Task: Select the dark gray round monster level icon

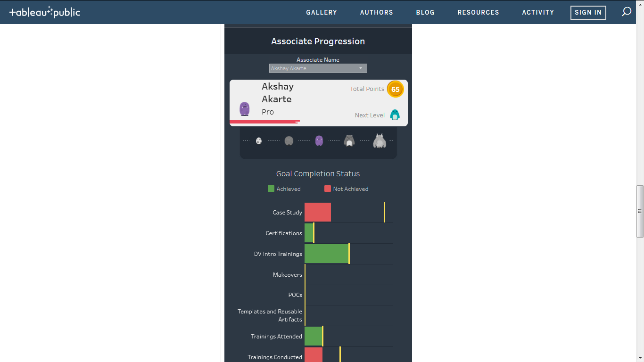Action: [289, 140]
